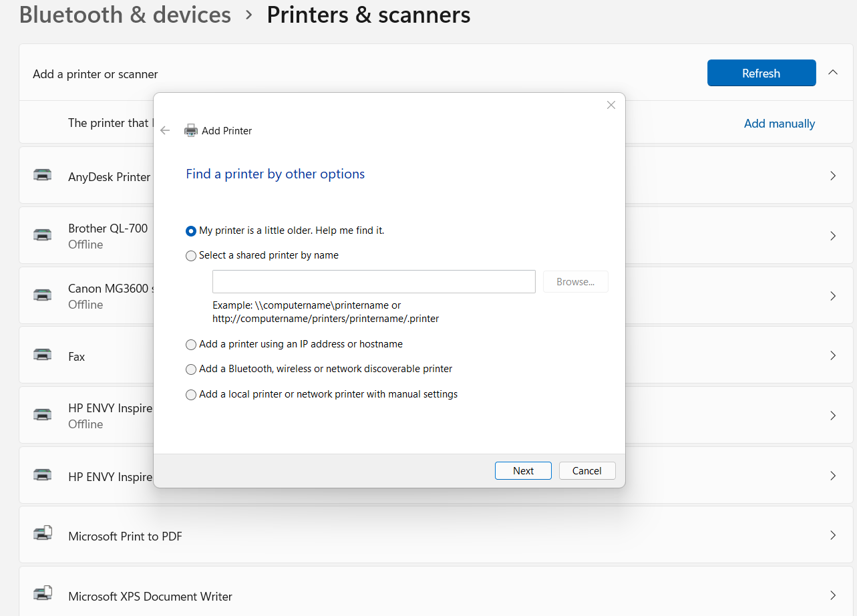857x616 pixels.
Task: Open Microsoft Print to PDF chevron
Action: pyautogui.click(x=833, y=535)
